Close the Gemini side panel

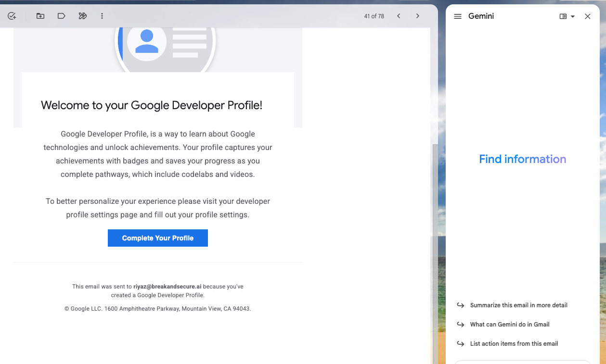(587, 16)
